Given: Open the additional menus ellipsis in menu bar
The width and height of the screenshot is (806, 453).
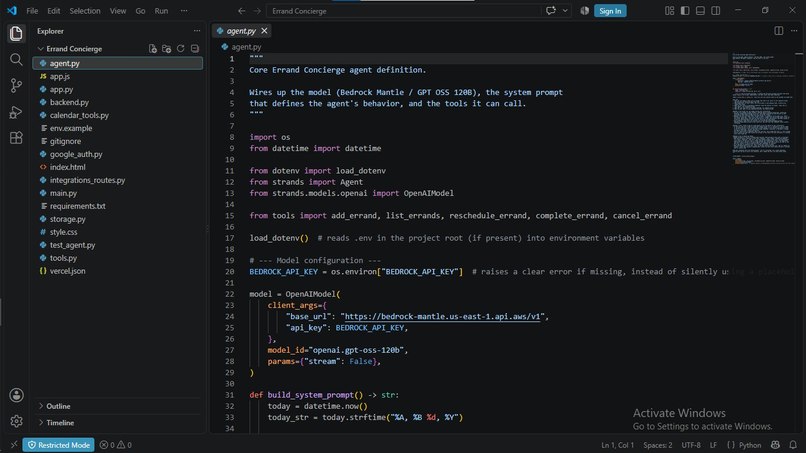Looking at the screenshot, I should [x=184, y=11].
